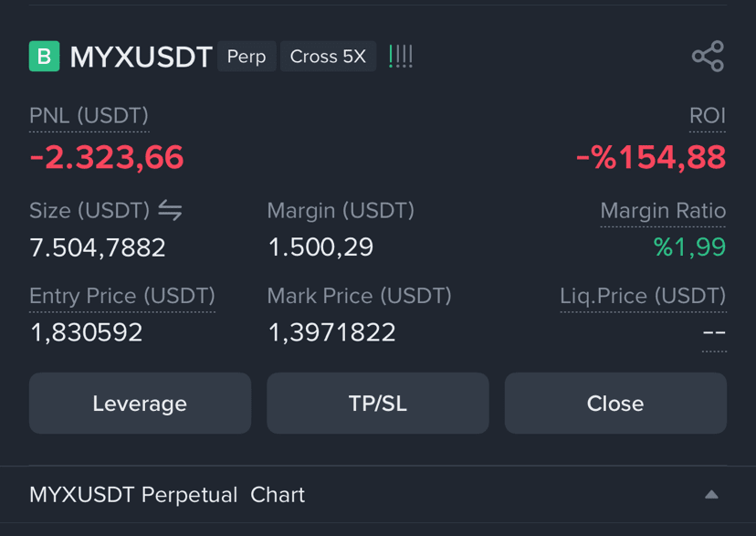Tap the Cross 5X margin mode tag
Screen dimensions: 756x536
[328, 57]
